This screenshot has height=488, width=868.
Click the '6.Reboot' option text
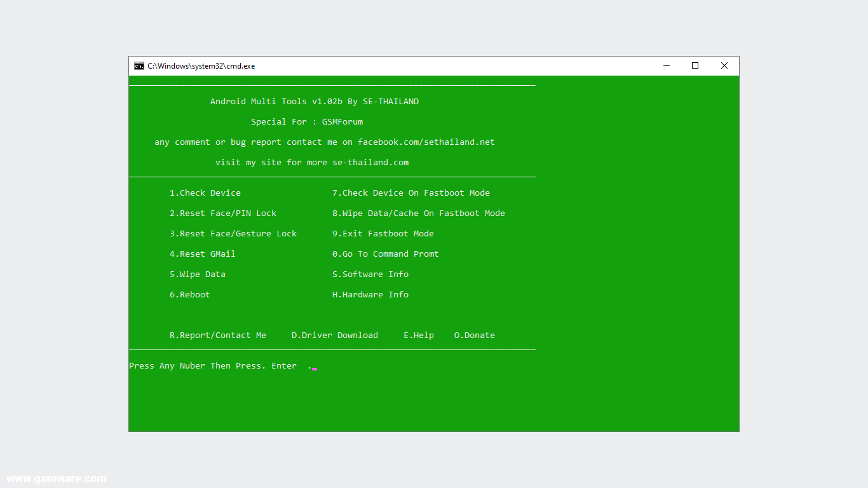coord(190,295)
